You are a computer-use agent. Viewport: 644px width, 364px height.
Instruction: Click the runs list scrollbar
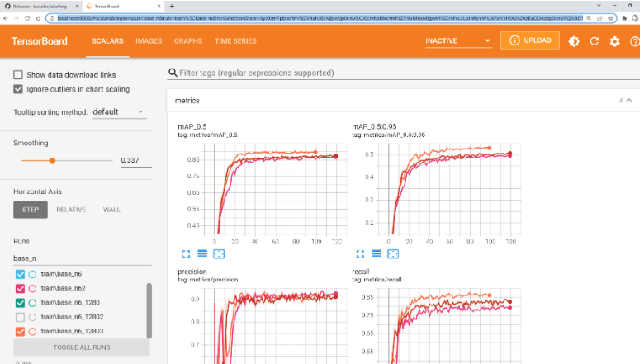pos(149,310)
